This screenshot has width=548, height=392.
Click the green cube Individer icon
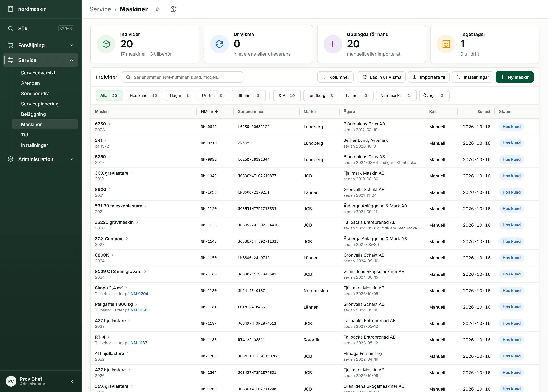click(x=106, y=44)
